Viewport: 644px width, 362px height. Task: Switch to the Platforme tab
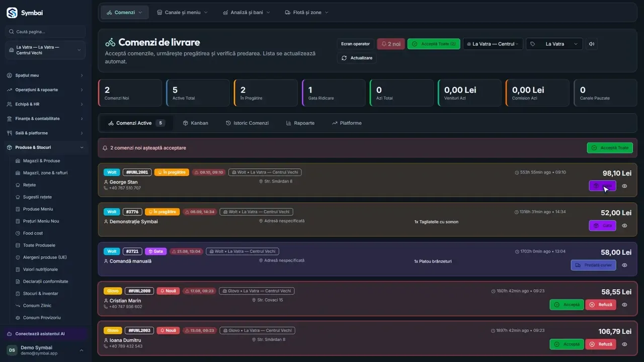coord(347,123)
